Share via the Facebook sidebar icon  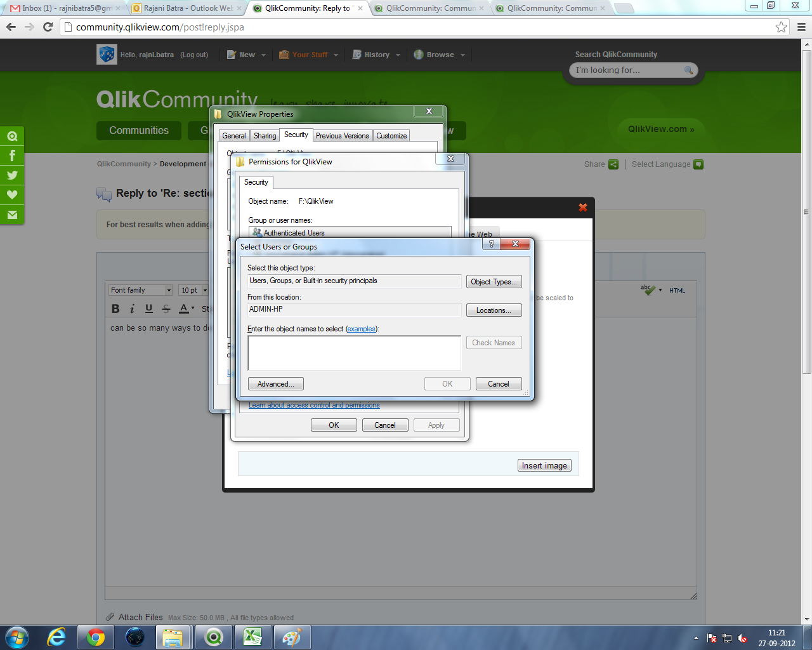[12, 156]
